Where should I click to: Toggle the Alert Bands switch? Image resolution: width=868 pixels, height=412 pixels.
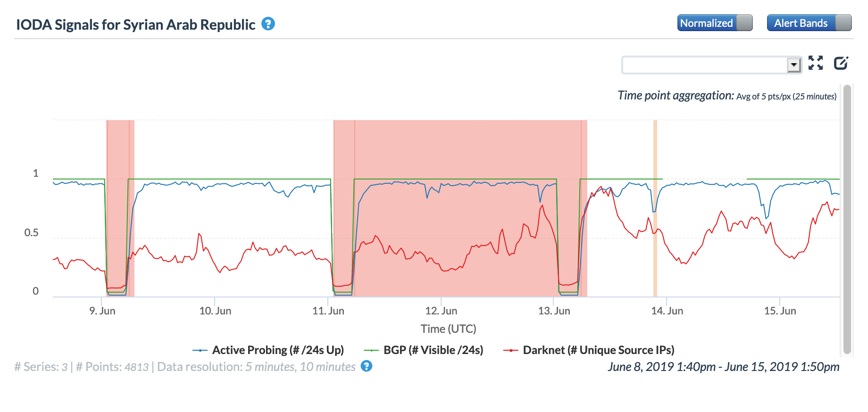pyautogui.click(x=809, y=23)
